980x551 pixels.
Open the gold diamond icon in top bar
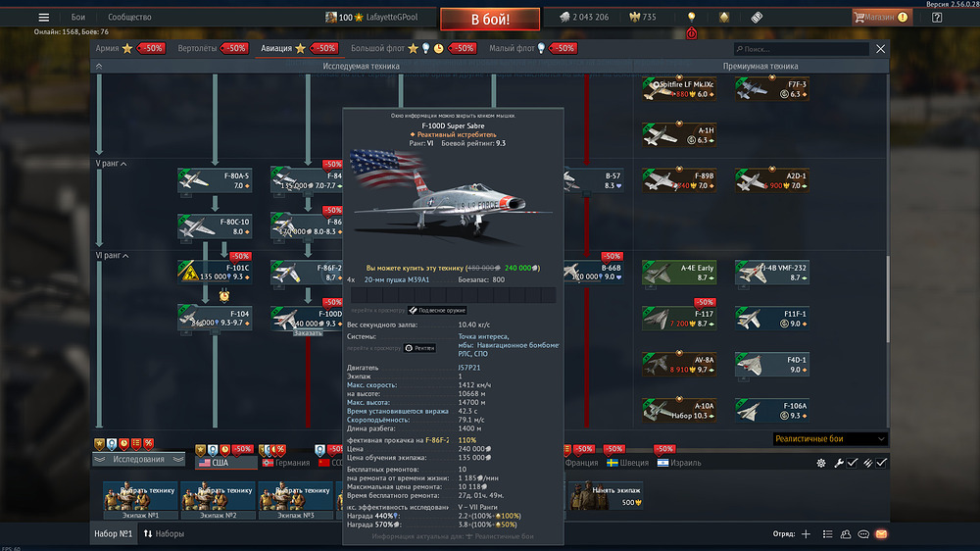[724, 18]
